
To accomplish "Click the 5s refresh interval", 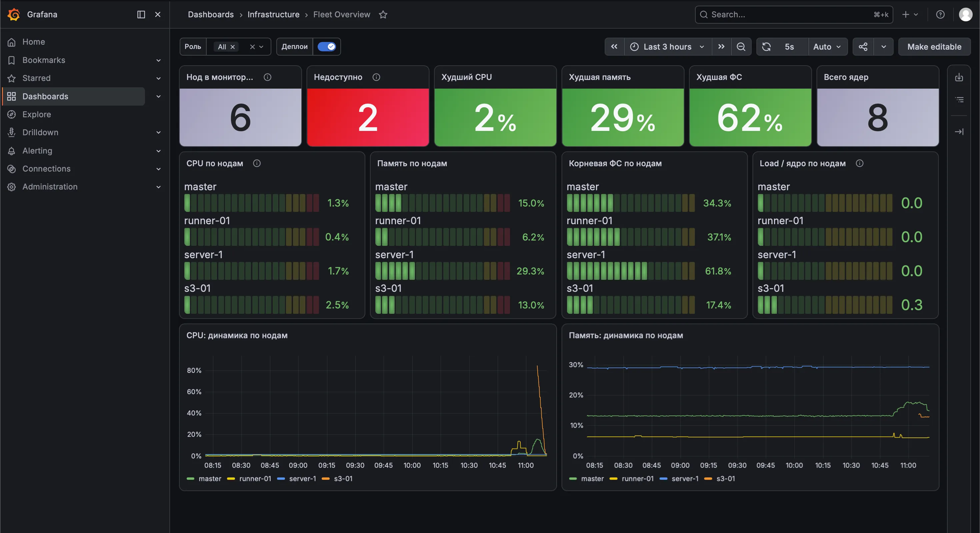I will pos(789,47).
